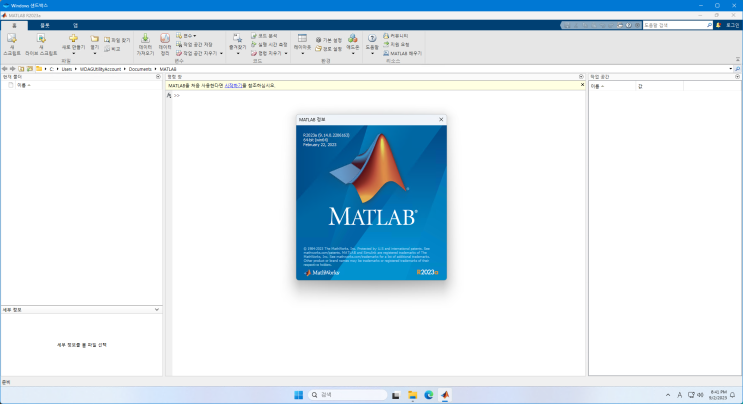743x404 pixels.
Task: Click 'WDAGUtilityAccount' in the path
Action: (x=100, y=69)
